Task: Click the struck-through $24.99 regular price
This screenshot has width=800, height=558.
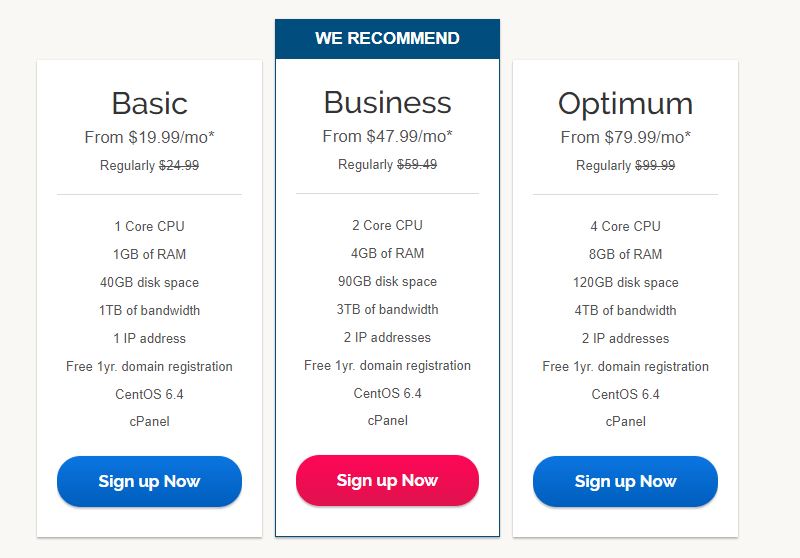Action: tap(179, 165)
